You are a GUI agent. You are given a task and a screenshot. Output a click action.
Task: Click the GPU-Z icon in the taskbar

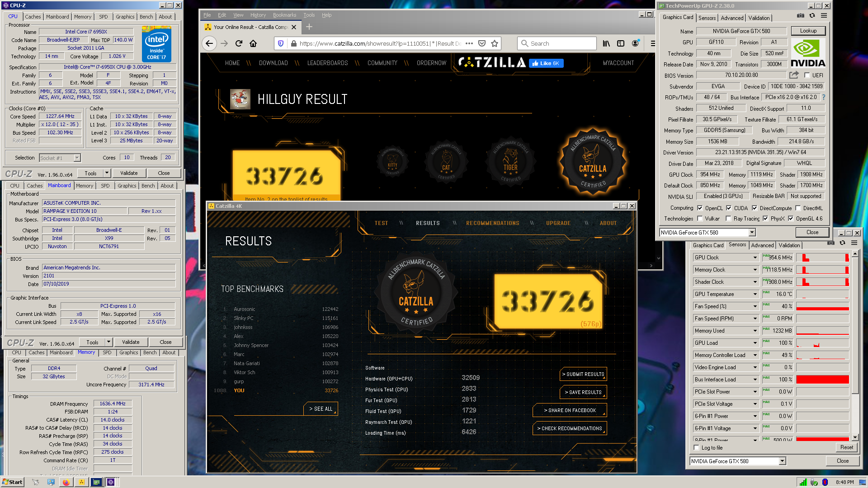pos(96,482)
